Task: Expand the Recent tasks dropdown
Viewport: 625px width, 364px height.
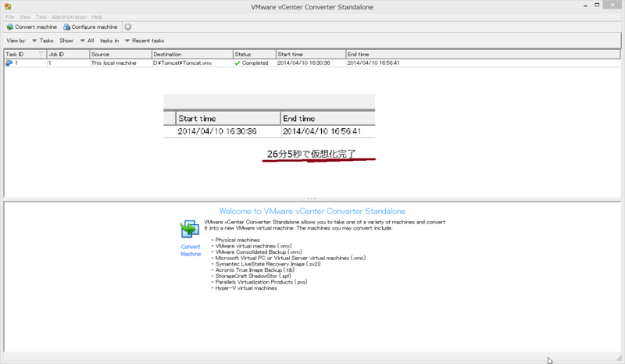Action: [145, 41]
